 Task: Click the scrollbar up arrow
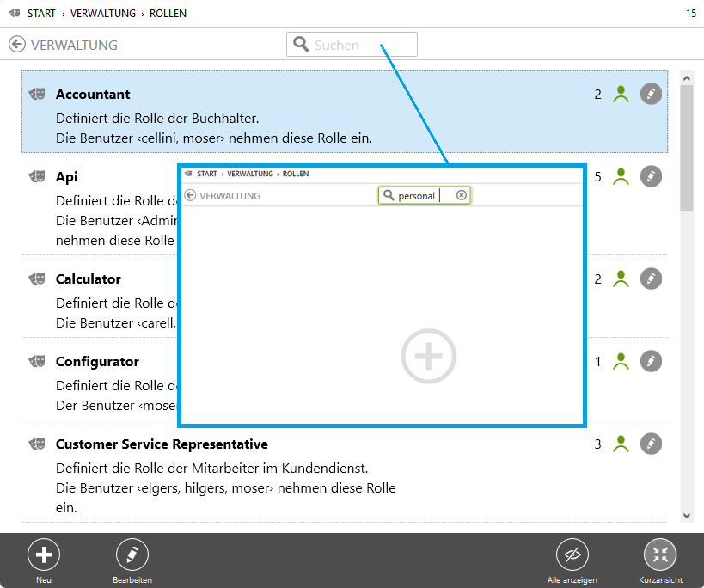686,78
